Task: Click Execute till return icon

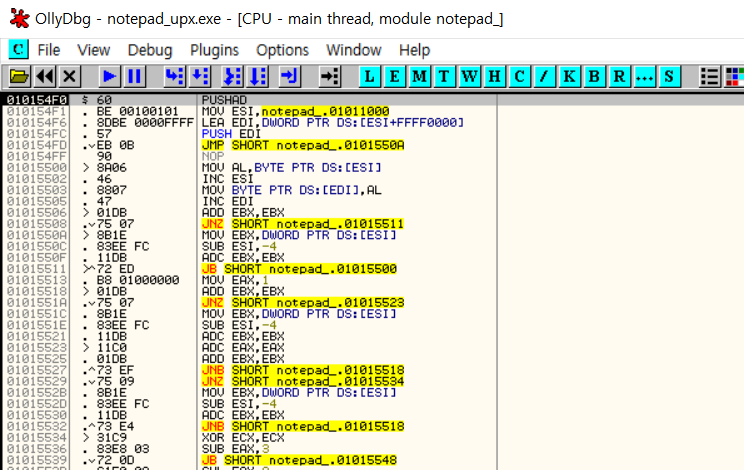Action: (289, 76)
